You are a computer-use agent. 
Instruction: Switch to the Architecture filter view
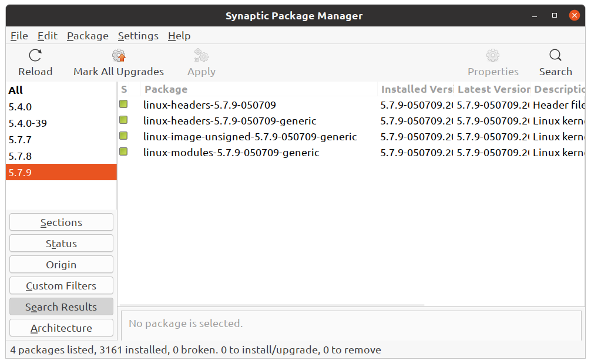click(62, 328)
